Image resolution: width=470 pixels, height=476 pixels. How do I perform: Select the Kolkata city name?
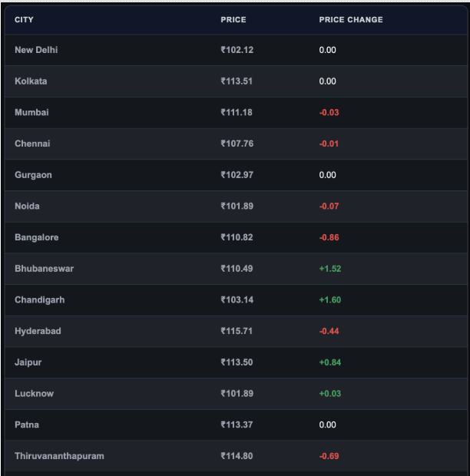[31, 81]
